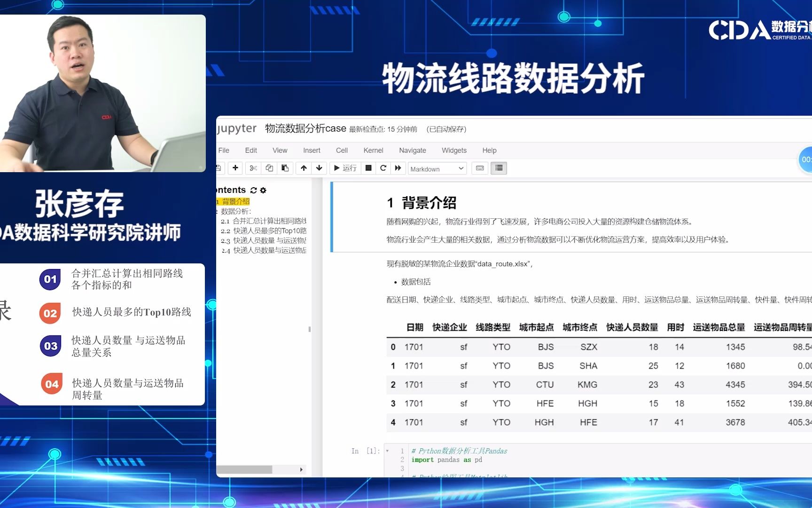
Task: Click value 4345 in row 2
Action: pyautogui.click(x=735, y=385)
